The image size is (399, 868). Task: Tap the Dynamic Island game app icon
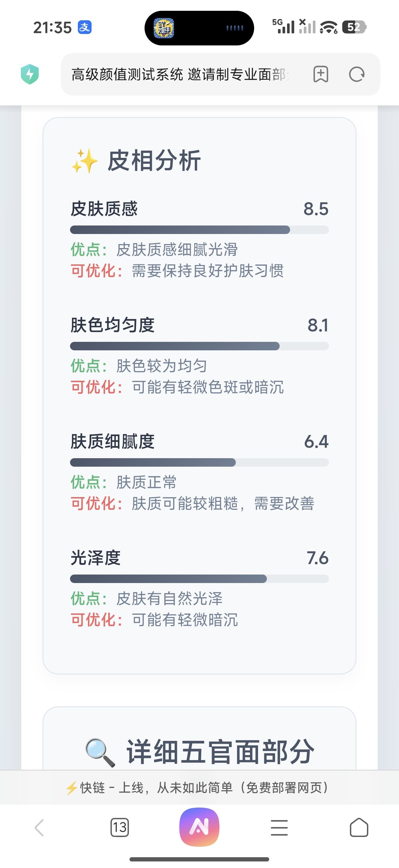164,28
